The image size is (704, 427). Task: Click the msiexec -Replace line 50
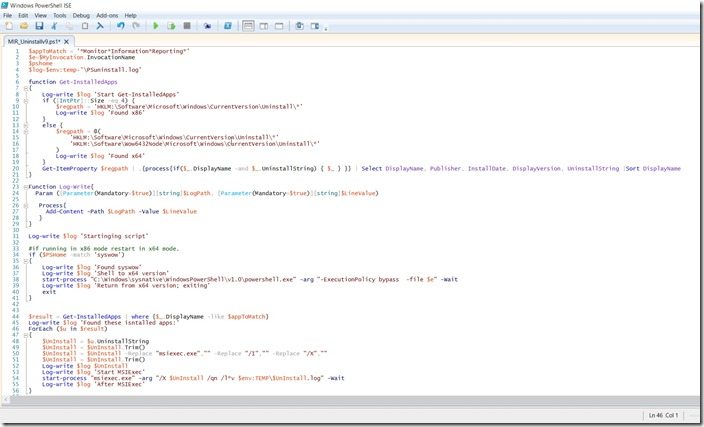(185, 354)
